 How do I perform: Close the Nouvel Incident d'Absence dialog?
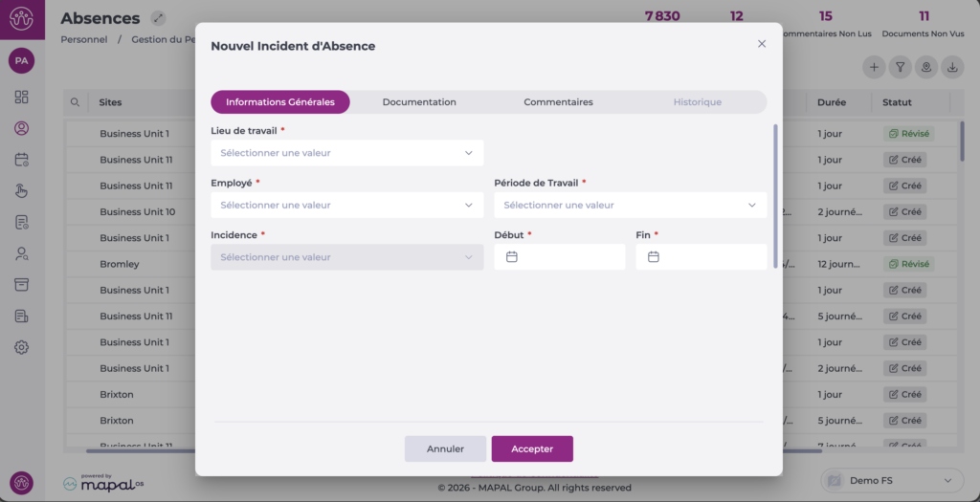[x=762, y=44]
